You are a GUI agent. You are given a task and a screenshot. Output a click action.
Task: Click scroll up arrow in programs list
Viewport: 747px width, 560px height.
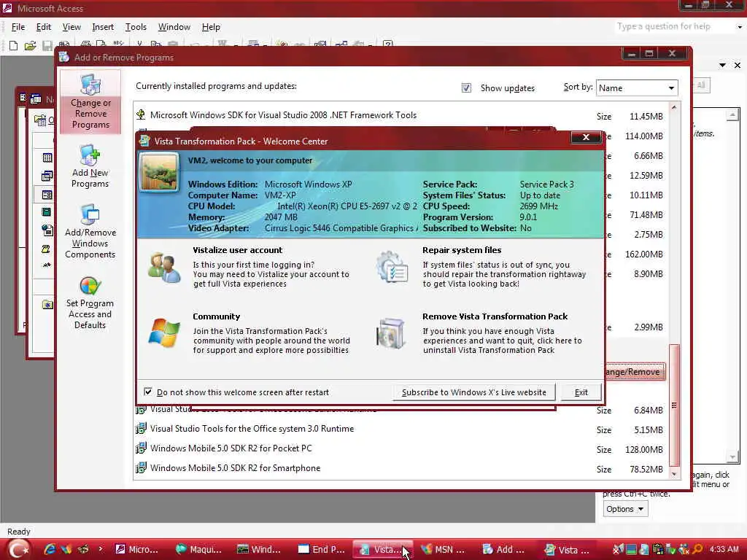pyautogui.click(x=673, y=108)
